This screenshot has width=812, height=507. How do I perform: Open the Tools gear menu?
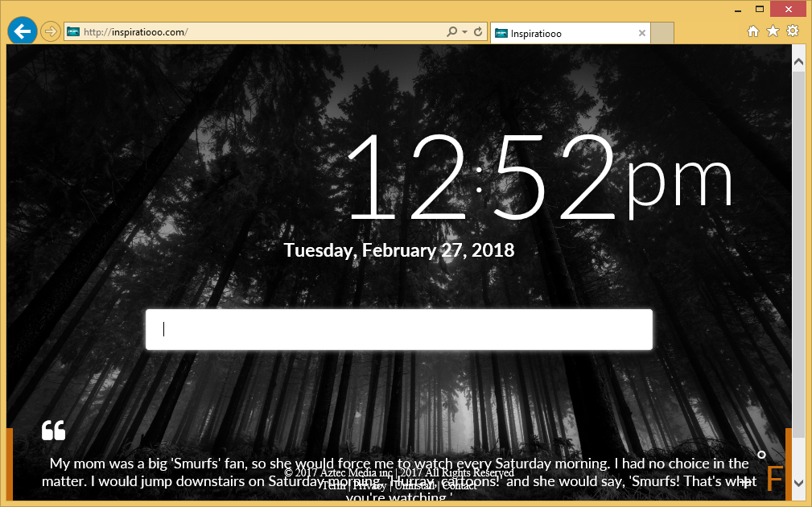pos(793,31)
